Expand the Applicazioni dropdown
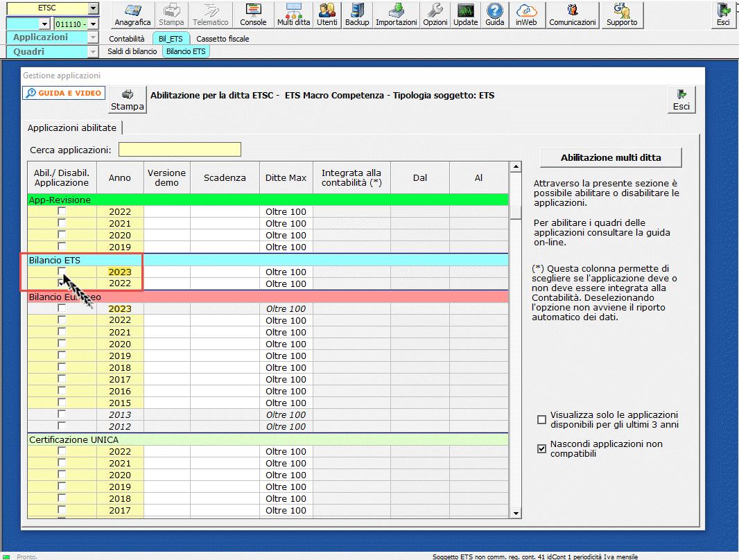The image size is (739, 560). 93,37
